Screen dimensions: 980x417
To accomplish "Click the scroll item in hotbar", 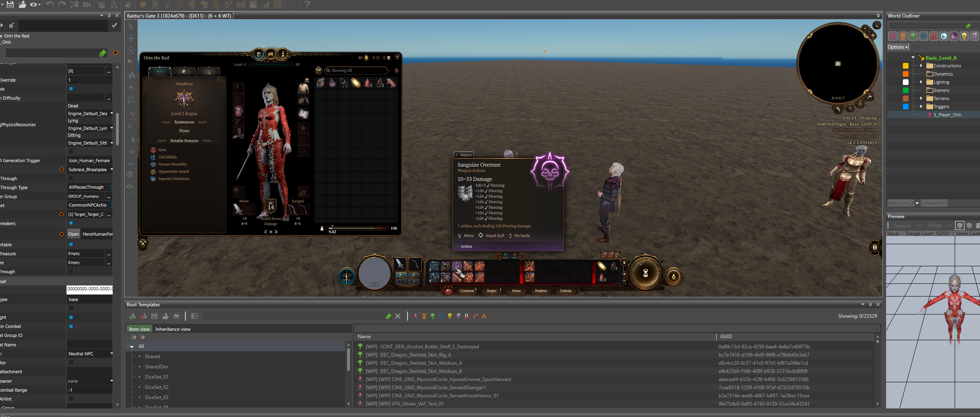I will (x=601, y=266).
